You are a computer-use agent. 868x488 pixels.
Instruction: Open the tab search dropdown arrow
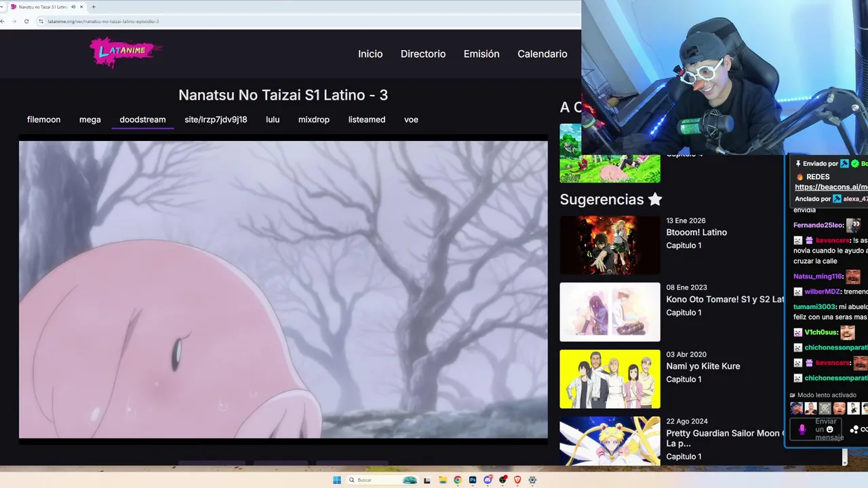click(1, 7)
